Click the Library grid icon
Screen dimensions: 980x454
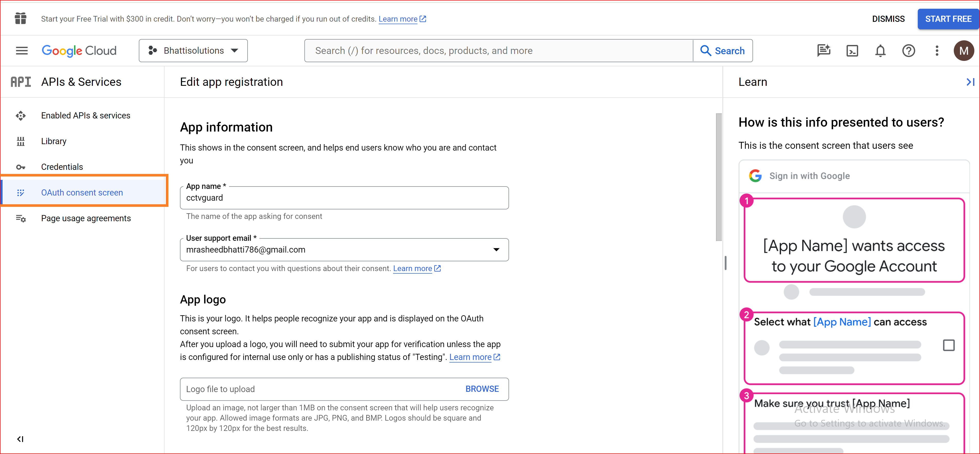21,142
